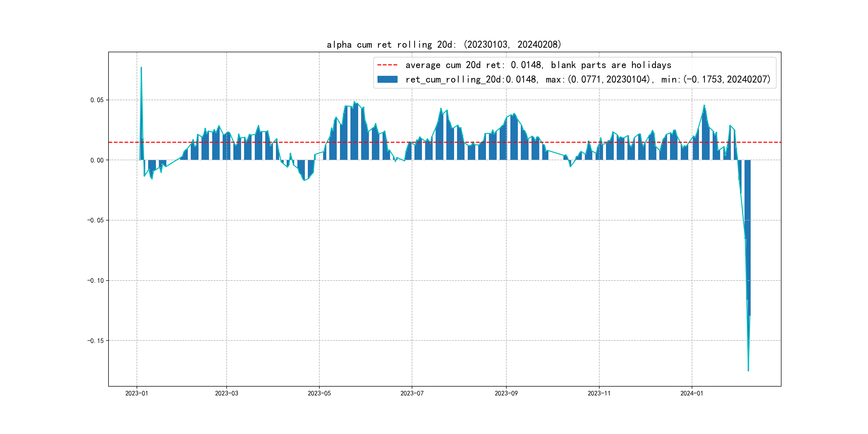Click the minimum point at the February 2024 drop
This screenshot has width=868, height=434.
point(748,370)
